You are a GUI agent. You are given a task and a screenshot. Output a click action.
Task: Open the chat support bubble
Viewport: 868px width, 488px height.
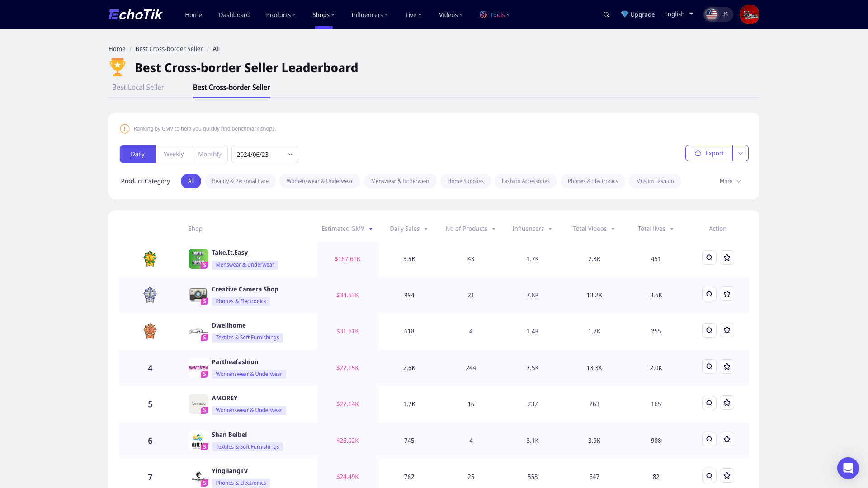[x=848, y=468]
